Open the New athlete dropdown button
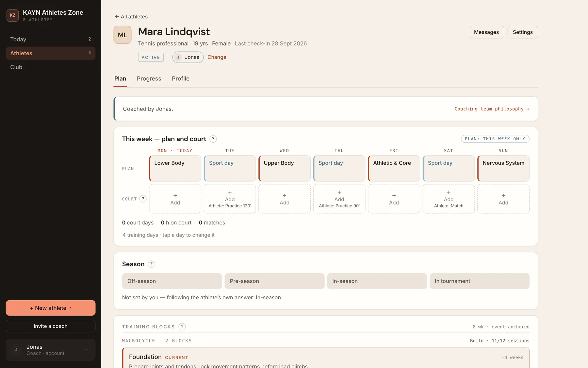Image resolution: width=588 pixels, height=368 pixels. [x=51, y=308]
